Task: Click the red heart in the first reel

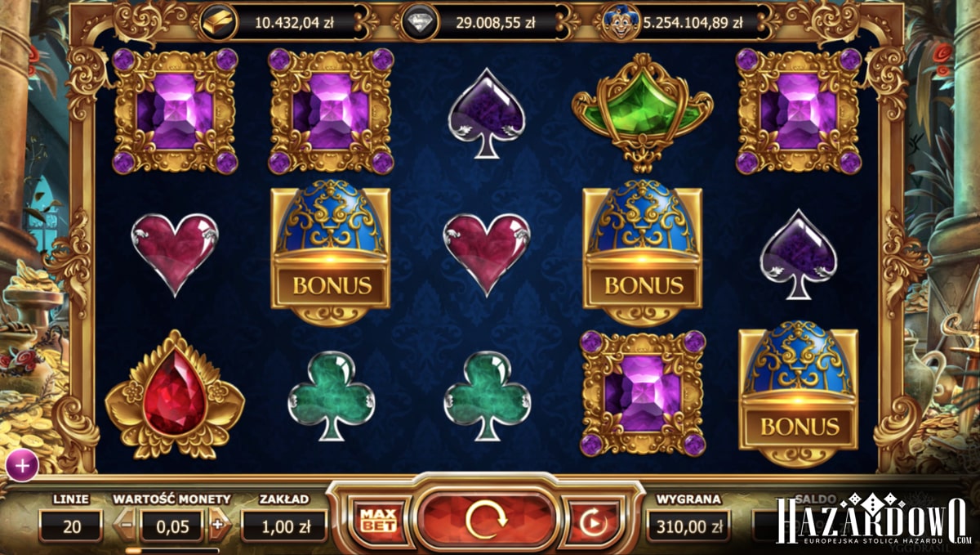Action: click(175, 253)
